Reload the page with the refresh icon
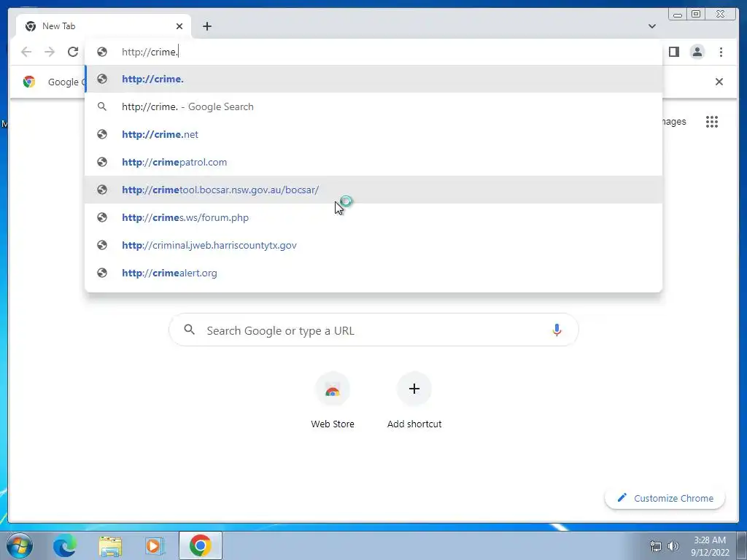The image size is (747, 560). pos(73,52)
